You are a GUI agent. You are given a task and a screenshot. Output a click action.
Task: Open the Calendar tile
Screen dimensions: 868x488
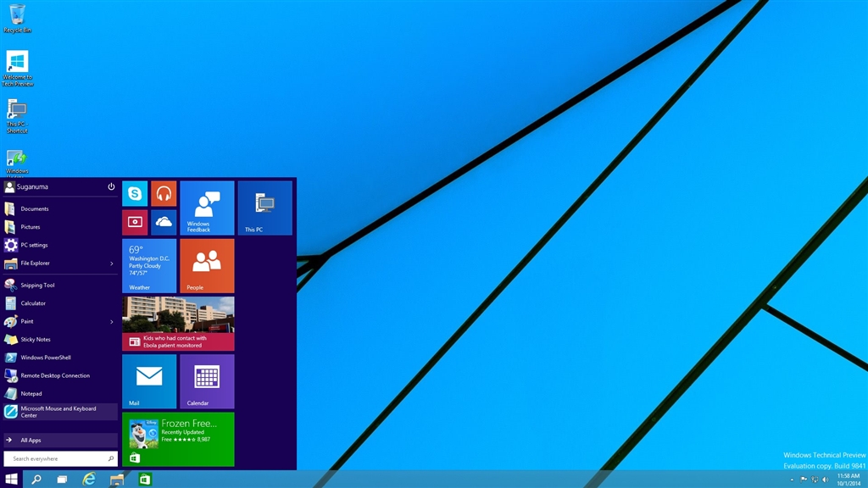point(207,381)
